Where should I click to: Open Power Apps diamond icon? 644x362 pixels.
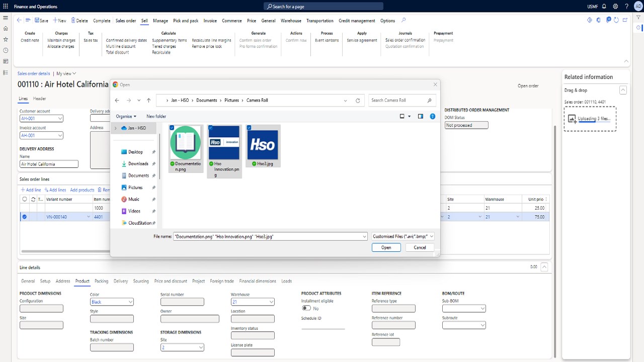590,20
